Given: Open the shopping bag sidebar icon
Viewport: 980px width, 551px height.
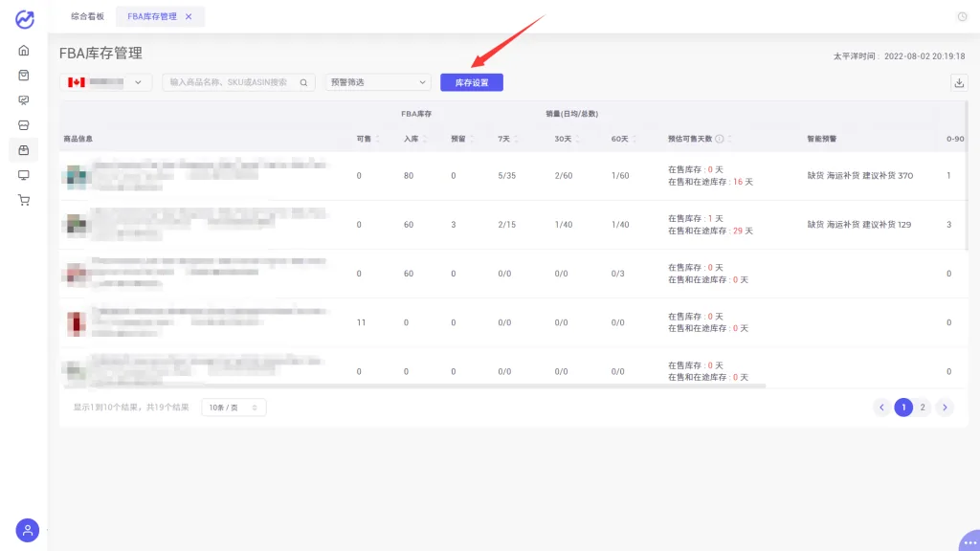Looking at the screenshot, I should [24, 75].
